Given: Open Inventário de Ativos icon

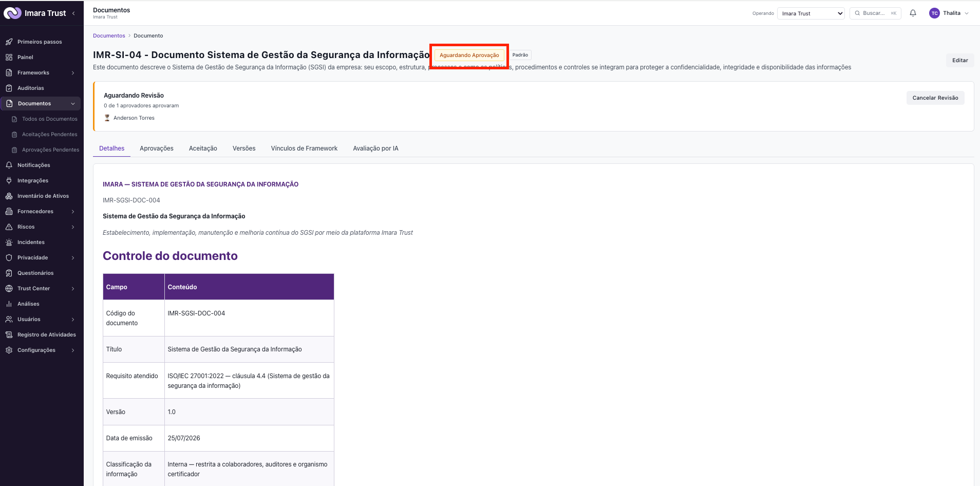Looking at the screenshot, I should [x=9, y=196].
